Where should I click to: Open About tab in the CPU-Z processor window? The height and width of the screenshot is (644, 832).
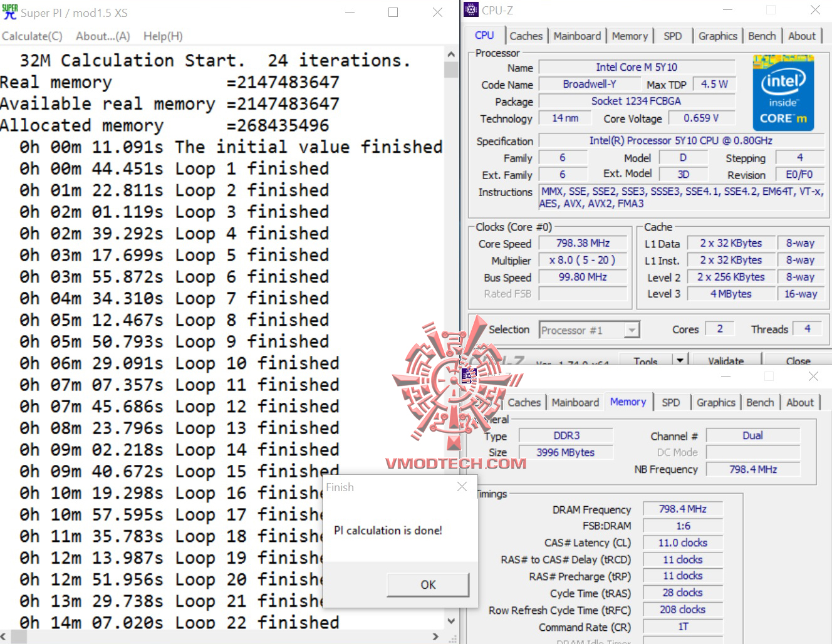tap(802, 36)
